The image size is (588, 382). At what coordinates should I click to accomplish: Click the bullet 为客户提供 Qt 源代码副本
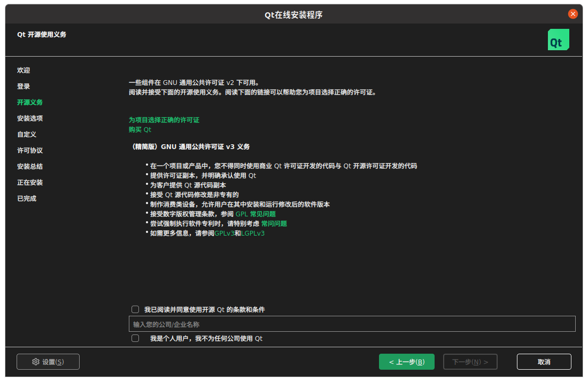188,185
